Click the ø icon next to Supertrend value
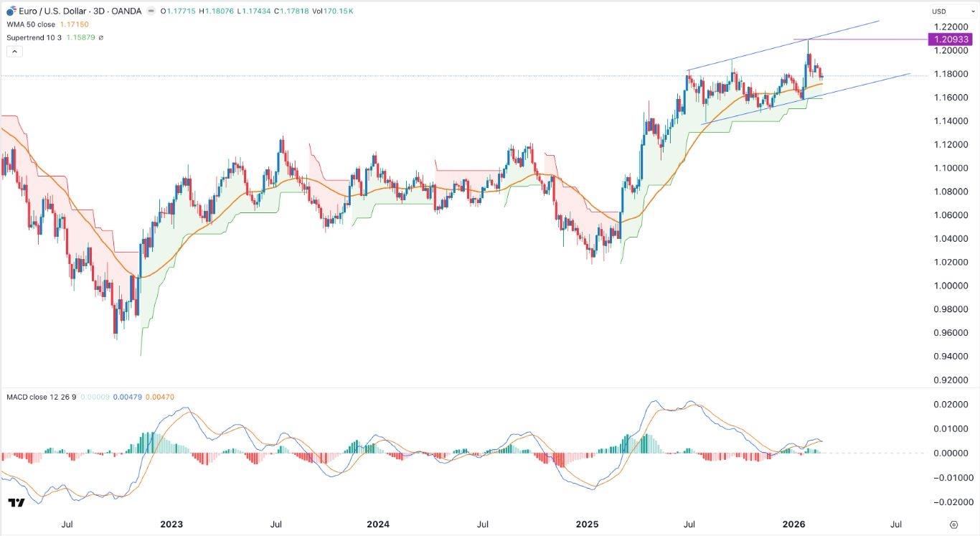980x536 pixels. [x=101, y=37]
